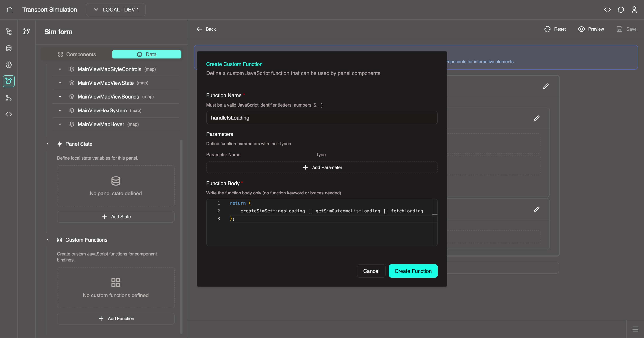Click the Add Parameter button

point(322,167)
